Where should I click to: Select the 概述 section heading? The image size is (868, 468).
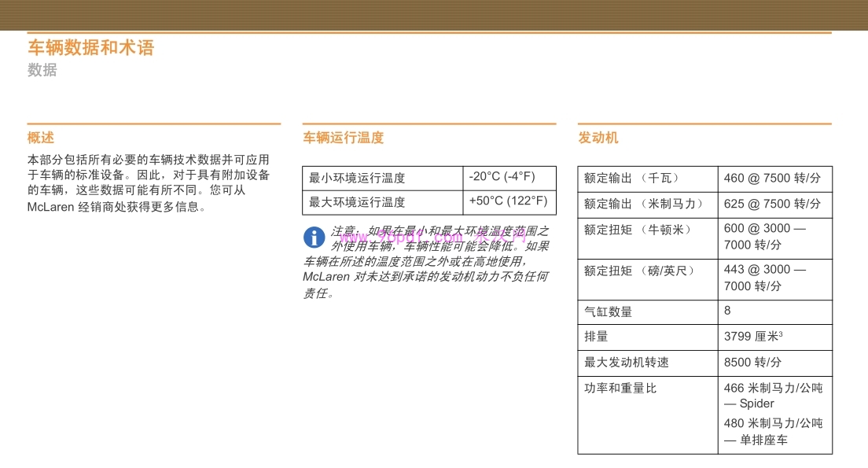point(40,137)
